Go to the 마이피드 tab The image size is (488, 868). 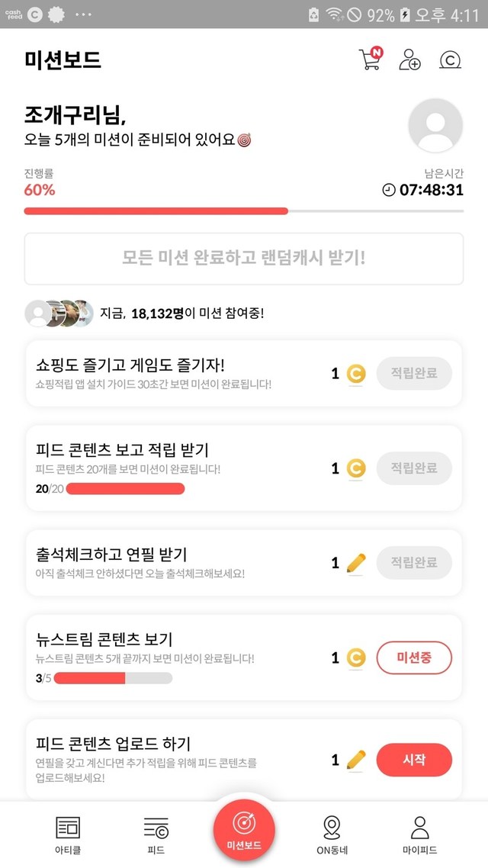[419, 834]
